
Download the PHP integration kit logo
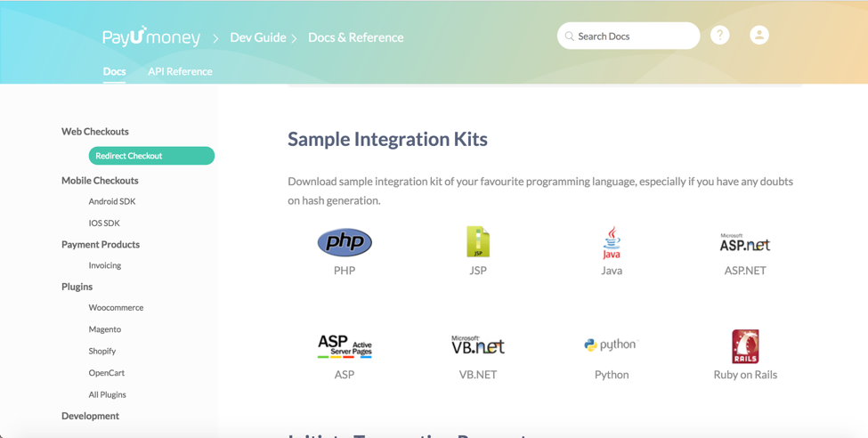click(x=345, y=242)
